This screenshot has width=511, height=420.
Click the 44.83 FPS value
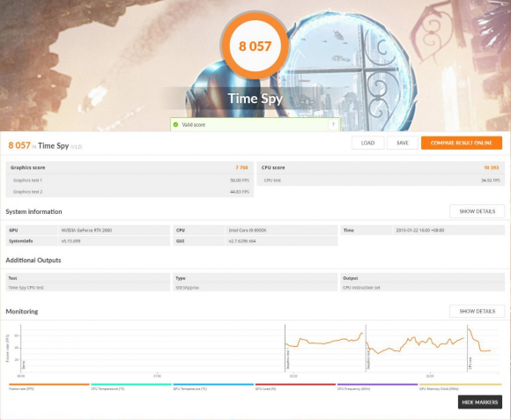coord(240,192)
